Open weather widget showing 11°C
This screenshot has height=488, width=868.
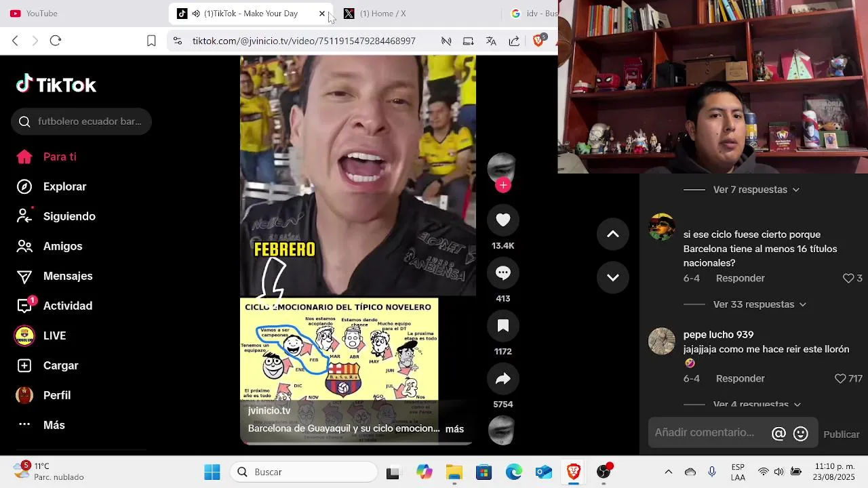49,471
